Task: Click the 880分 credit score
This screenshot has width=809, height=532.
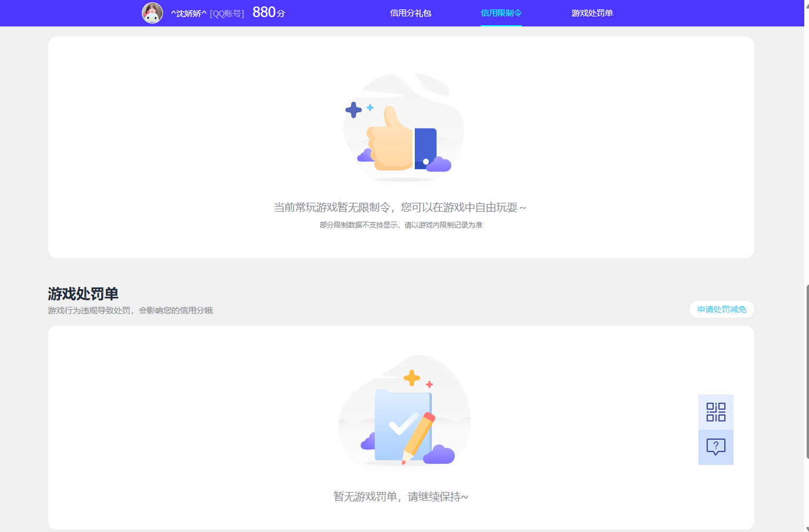Action: click(268, 12)
